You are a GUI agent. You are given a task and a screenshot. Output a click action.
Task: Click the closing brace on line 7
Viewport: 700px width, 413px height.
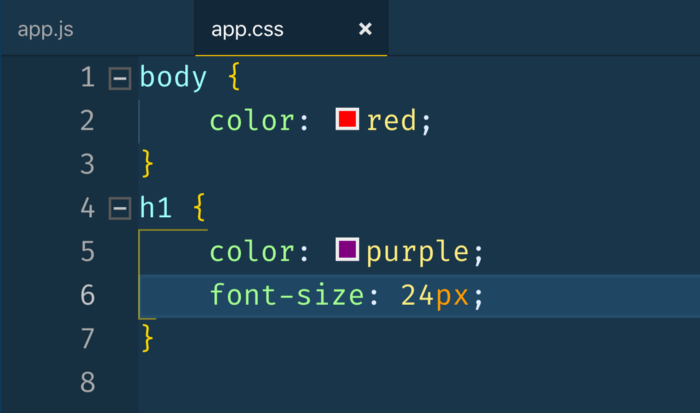click(148, 338)
